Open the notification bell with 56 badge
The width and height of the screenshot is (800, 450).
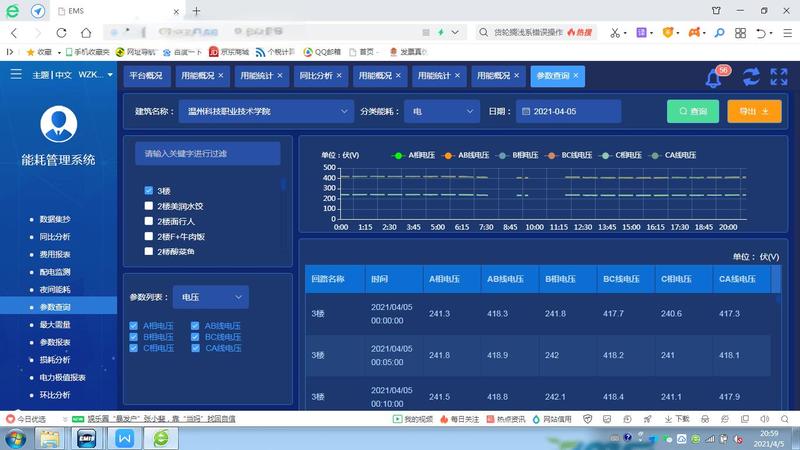pyautogui.click(x=714, y=77)
